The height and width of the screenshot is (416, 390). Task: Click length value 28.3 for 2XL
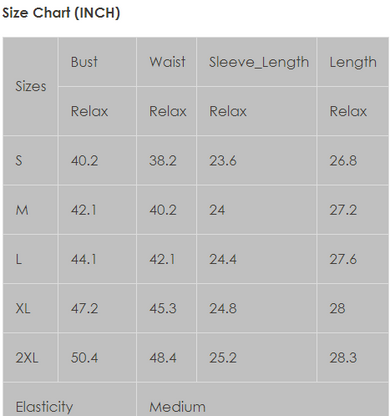(x=343, y=358)
